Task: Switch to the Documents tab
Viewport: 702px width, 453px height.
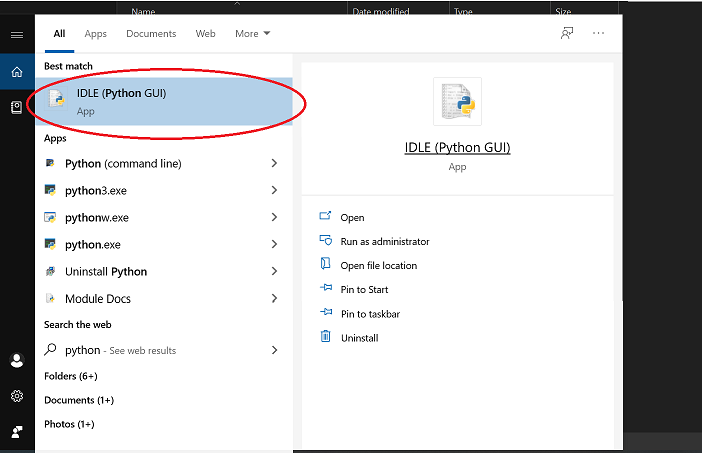Action: pyautogui.click(x=151, y=34)
